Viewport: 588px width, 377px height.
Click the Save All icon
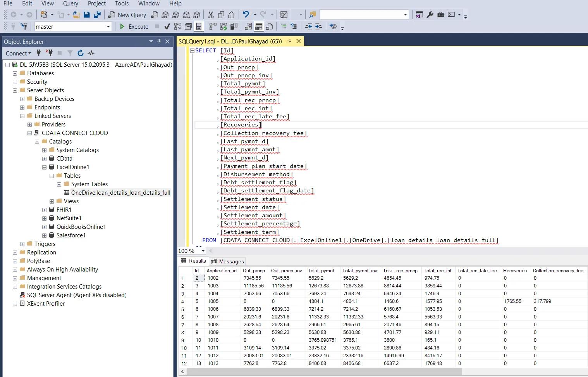coord(97,15)
